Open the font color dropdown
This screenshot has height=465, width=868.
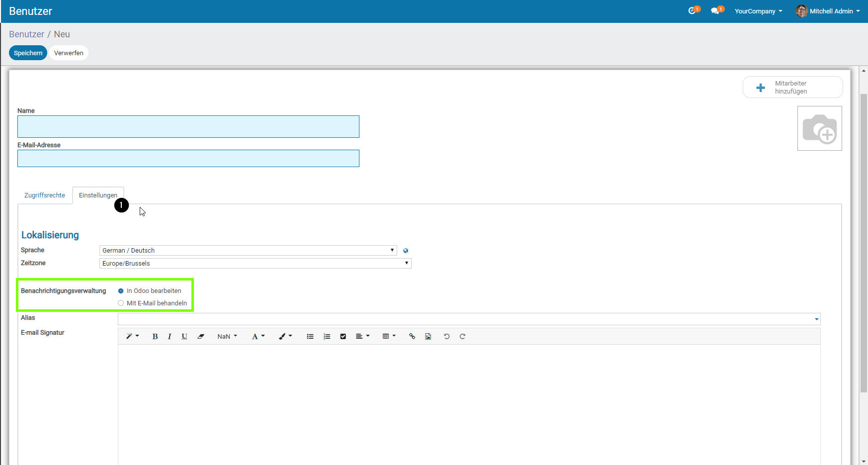(258, 337)
